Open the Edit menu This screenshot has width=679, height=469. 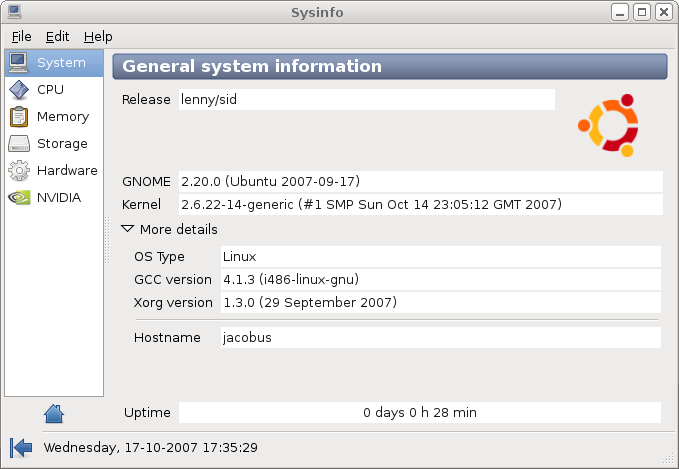point(57,36)
